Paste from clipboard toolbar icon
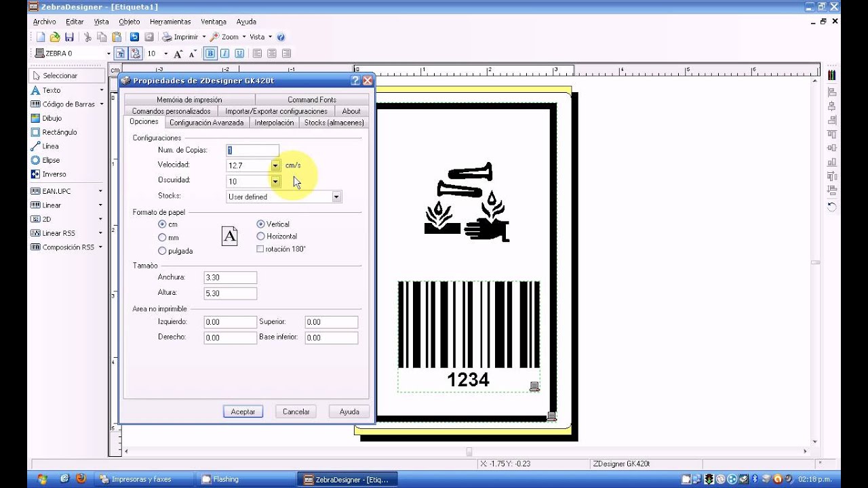868x488 pixels. (117, 37)
